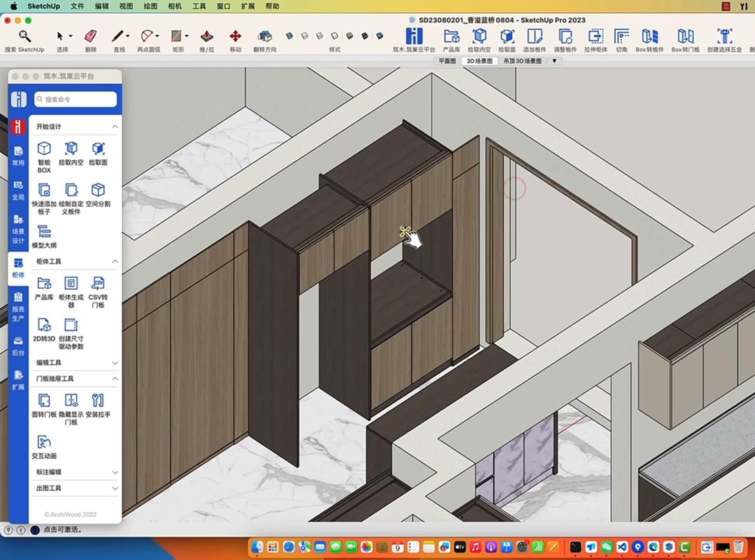Select 后台 in the blue sidebar
755x560 pixels.
[18, 346]
